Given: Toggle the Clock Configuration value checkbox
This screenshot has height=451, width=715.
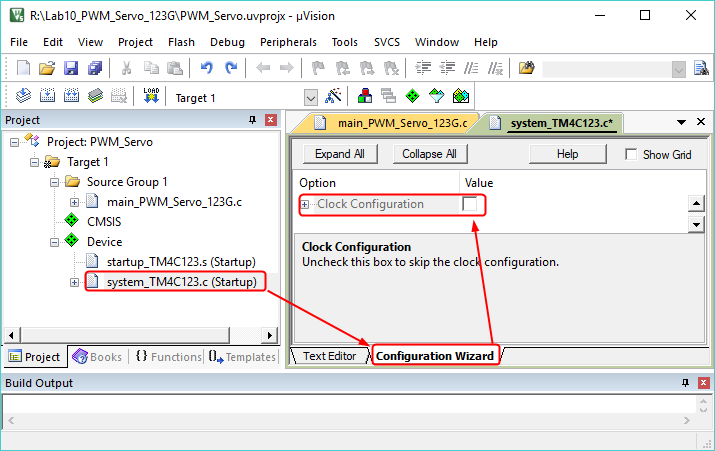Looking at the screenshot, I should click(x=470, y=204).
